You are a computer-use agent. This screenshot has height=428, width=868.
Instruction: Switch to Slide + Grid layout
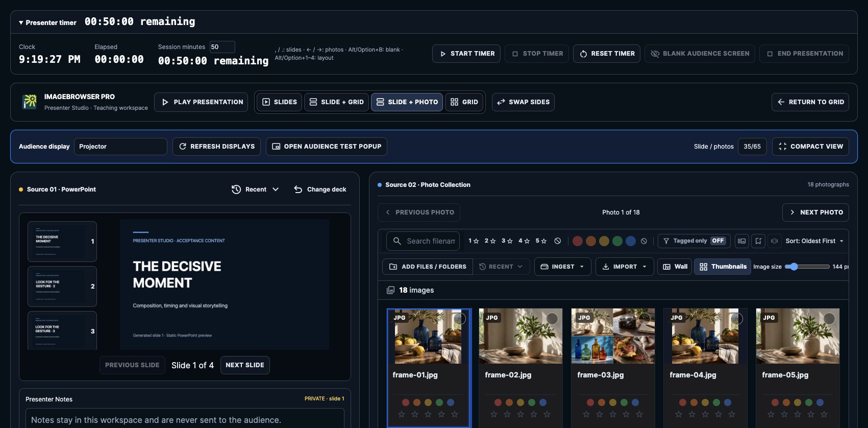337,102
